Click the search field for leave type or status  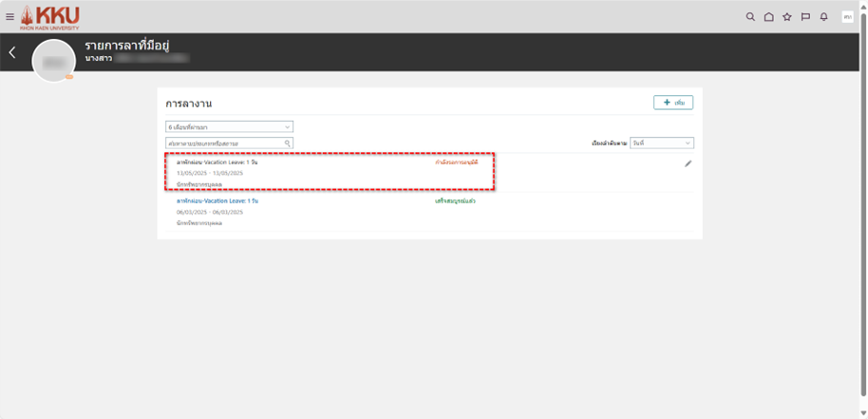(x=224, y=143)
